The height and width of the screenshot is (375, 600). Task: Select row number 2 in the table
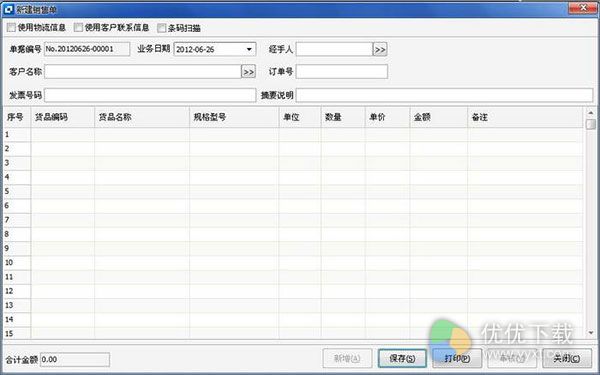click(x=17, y=149)
